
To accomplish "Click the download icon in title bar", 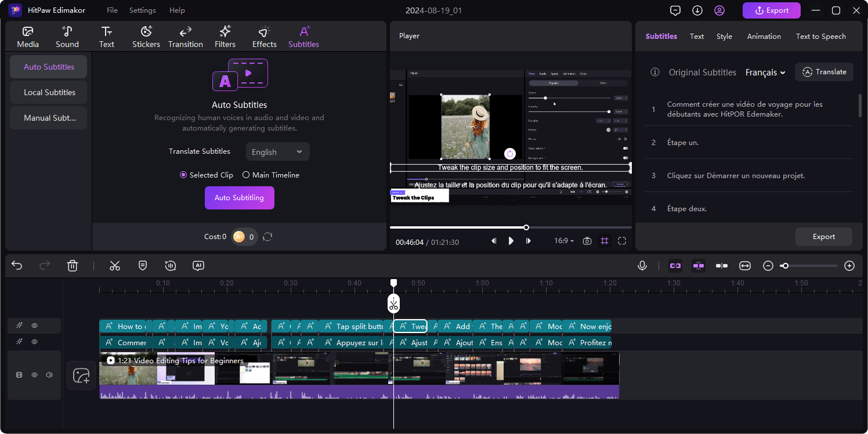I will pos(697,10).
